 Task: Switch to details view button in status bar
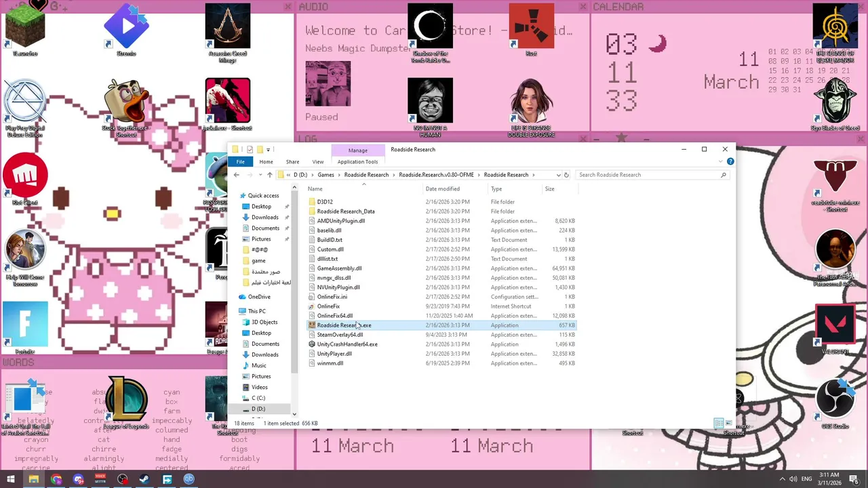(719, 424)
